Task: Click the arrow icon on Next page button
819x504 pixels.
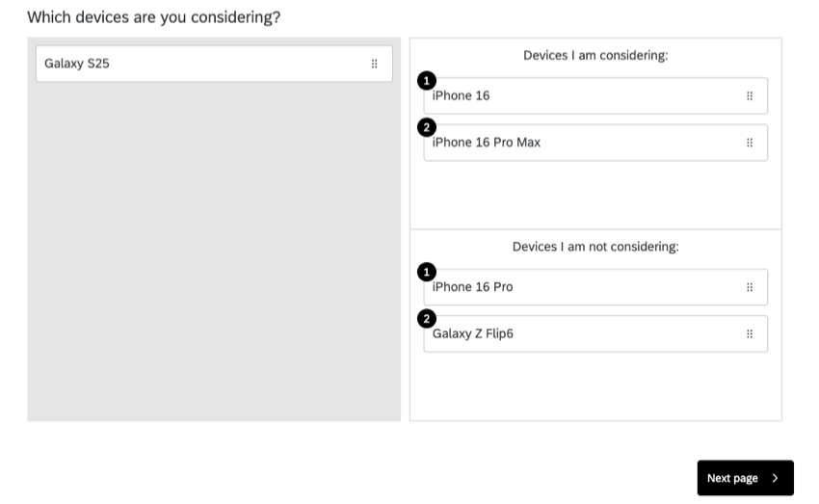Action: click(775, 478)
